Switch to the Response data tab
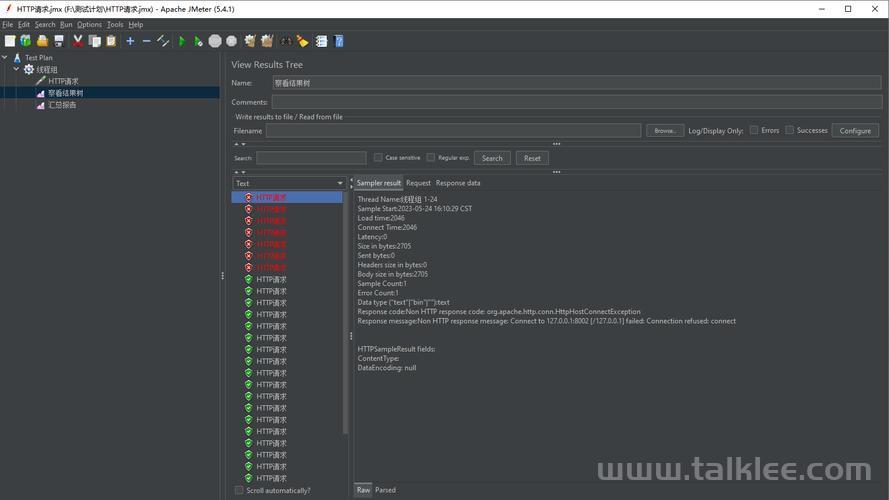Viewport: 889px width, 500px height. [458, 183]
